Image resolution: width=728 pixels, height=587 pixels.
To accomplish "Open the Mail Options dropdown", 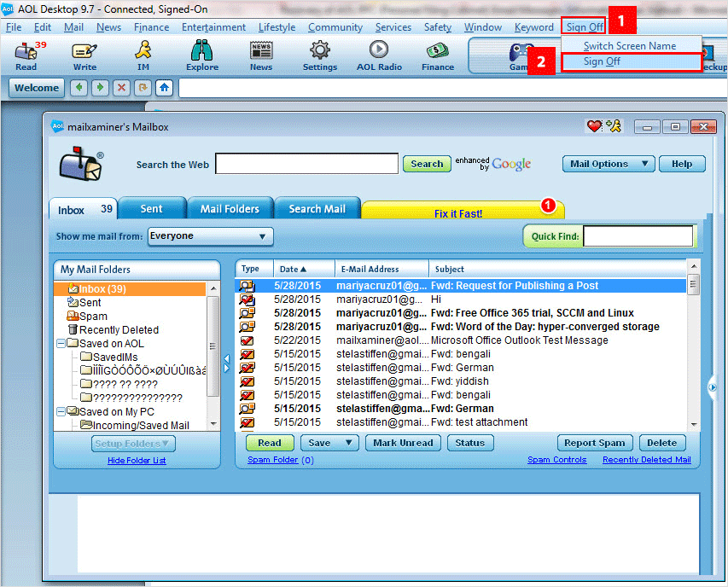I will coord(609,164).
